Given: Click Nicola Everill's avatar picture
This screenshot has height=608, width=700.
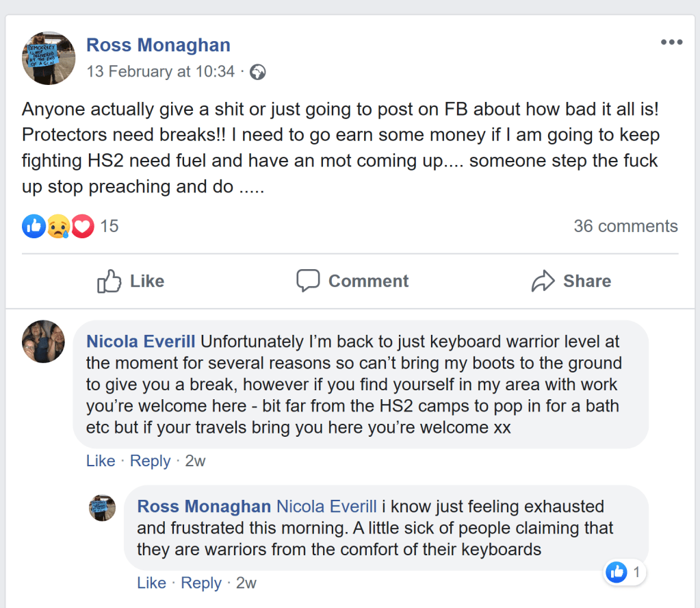Looking at the screenshot, I should [44, 341].
